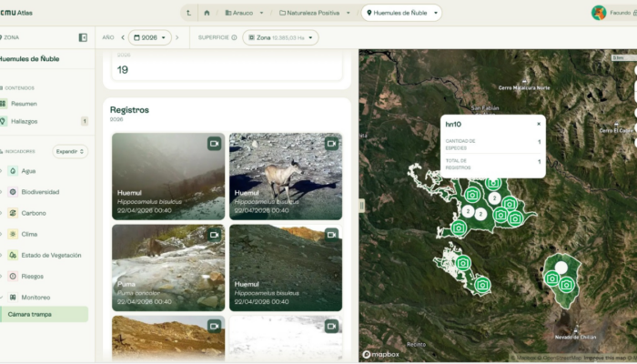Click the divider handle between the records panel and map
The image size is (637, 364).
click(361, 206)
